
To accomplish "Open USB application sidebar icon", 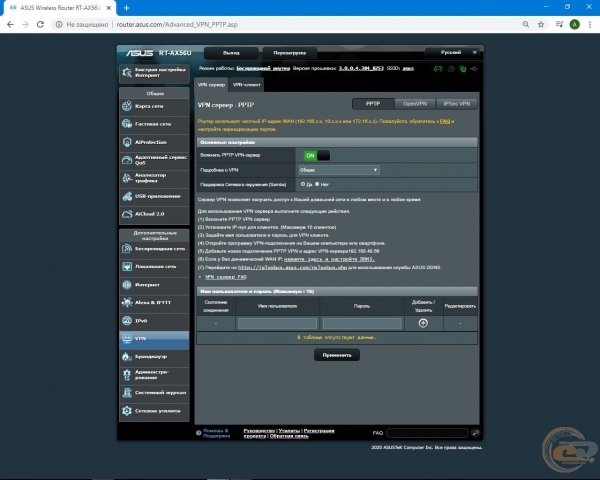I will (x=127, y=196).
